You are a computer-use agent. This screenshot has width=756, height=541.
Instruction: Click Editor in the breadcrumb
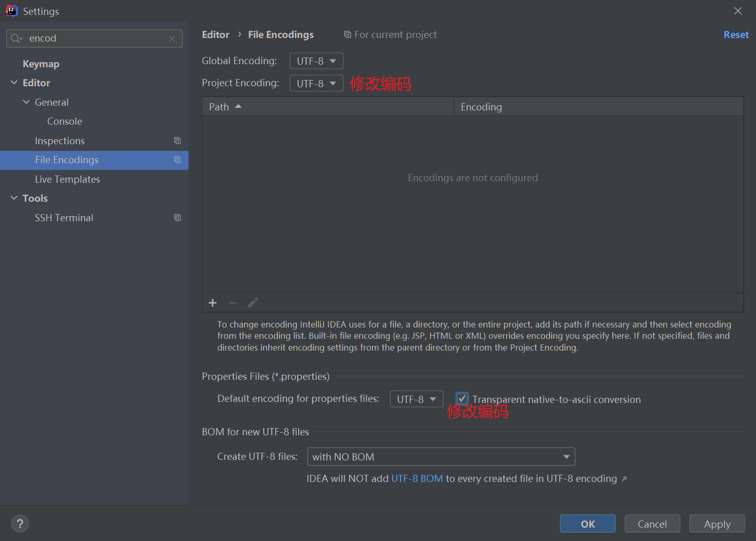point(216,34)
